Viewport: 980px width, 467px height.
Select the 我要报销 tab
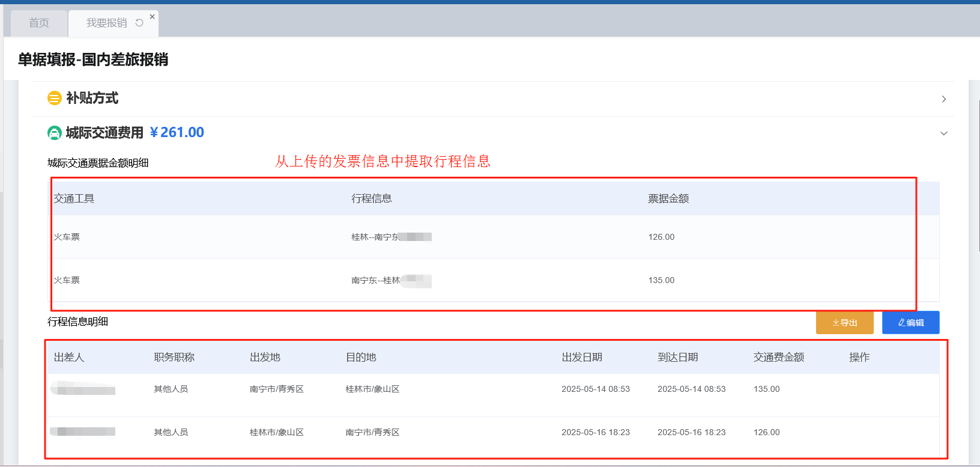pyautogui.click(x=107, y=23)
